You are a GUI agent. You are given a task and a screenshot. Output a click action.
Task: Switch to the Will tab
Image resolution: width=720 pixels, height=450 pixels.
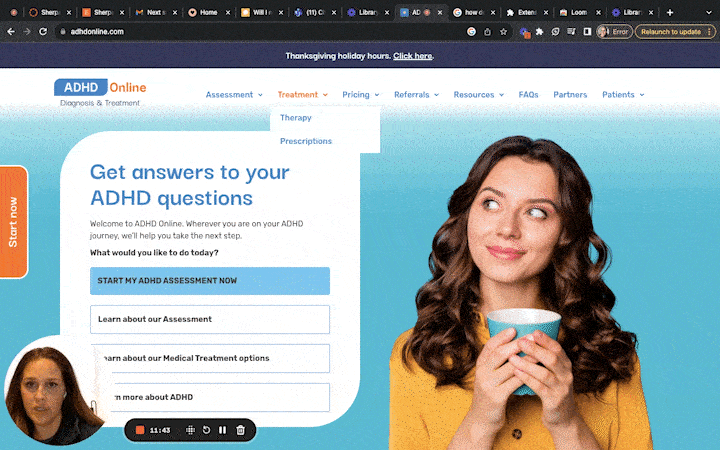click(x=260, y=12)
